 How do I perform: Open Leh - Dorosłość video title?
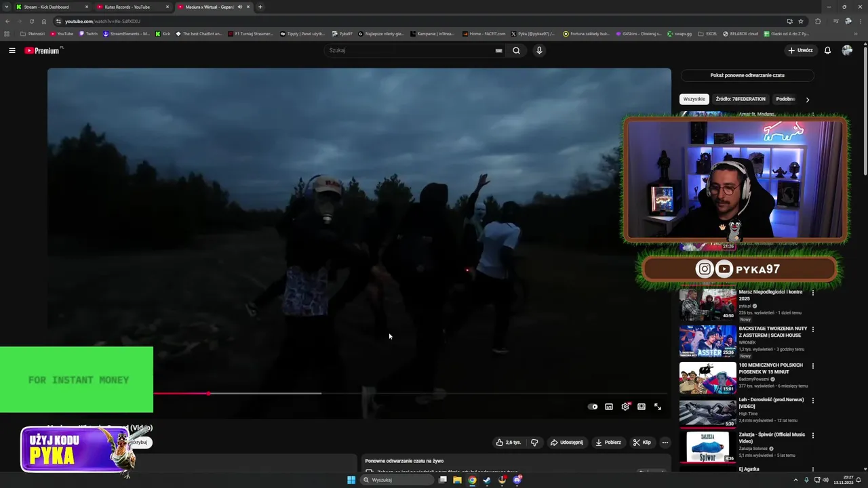point(771,403)
